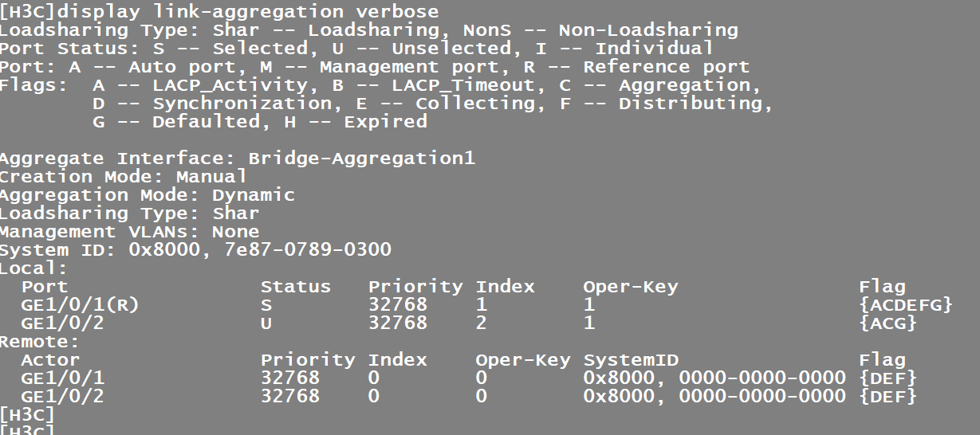Click the 'Actor' column header
The height and width of the screenshot is (435, 980).
point(50,360)
